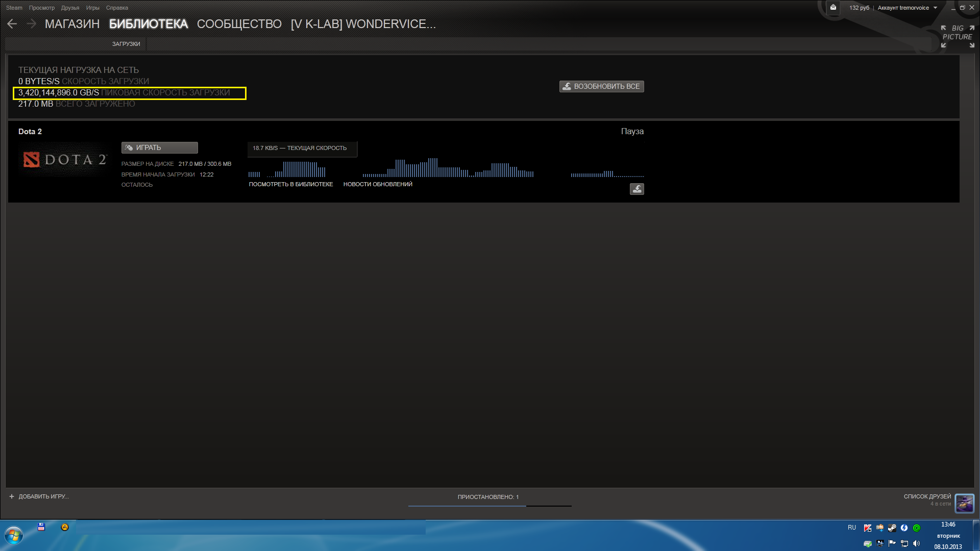Viewport: 980px width, 551px height.
Task: Click the volume speaker tray icon
Action: (917, 543)
